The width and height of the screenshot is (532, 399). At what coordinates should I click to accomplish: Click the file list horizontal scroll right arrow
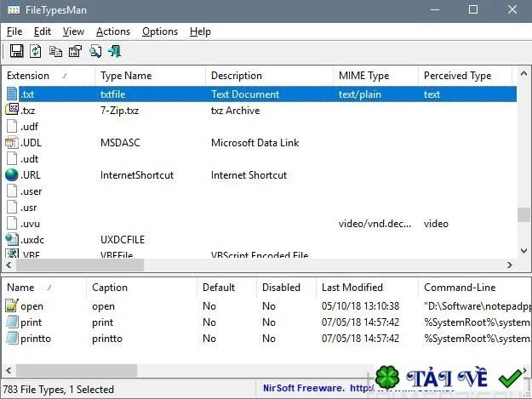click(x=509, y=265)
